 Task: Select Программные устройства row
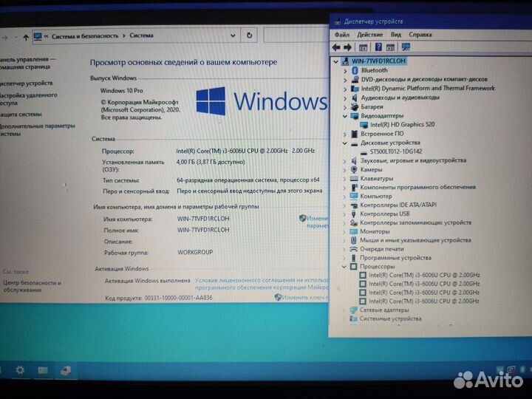coord(395,258)
